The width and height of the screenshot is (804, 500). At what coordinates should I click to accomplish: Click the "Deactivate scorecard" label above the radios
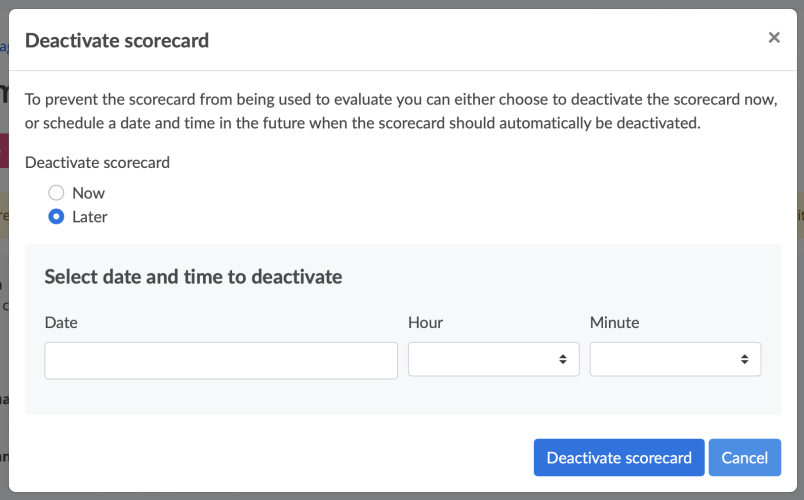[x=97, y=162]
